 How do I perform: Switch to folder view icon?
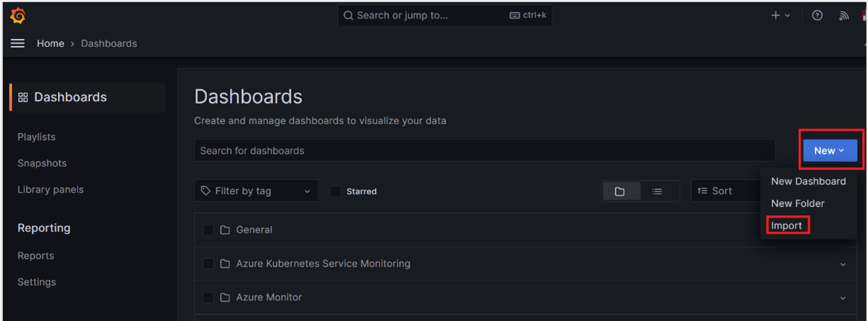(x=620, y=191)
